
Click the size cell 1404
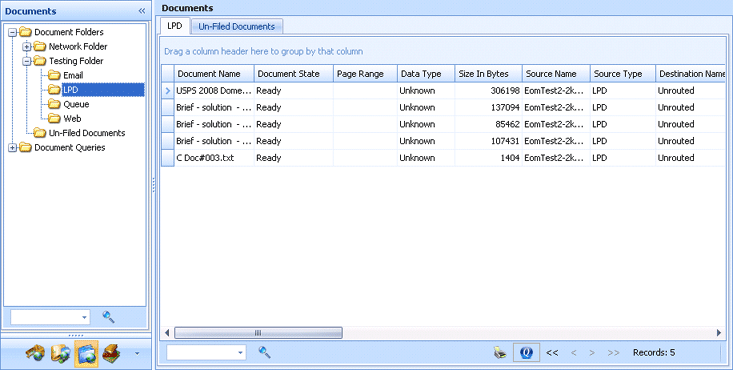tap(489, 158)
